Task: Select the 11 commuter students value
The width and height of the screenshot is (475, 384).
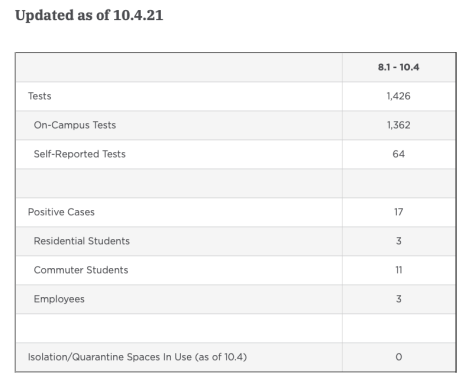Action: coord(399,270)
